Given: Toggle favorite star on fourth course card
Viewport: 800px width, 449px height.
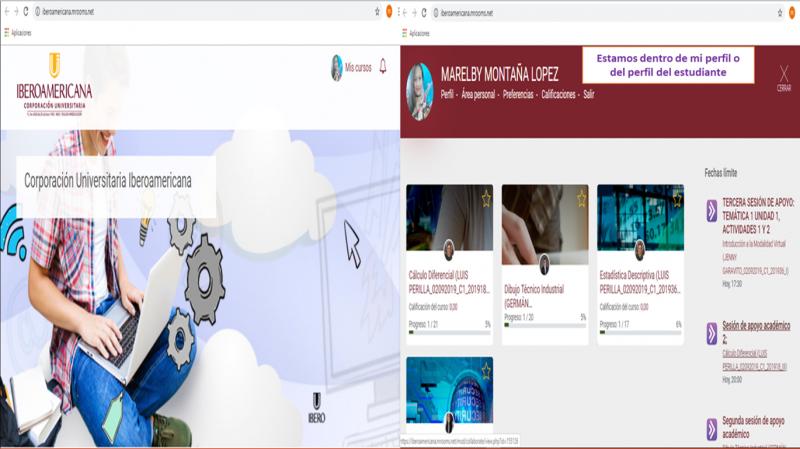Looking at the screenshot, I should click(486, 371).
